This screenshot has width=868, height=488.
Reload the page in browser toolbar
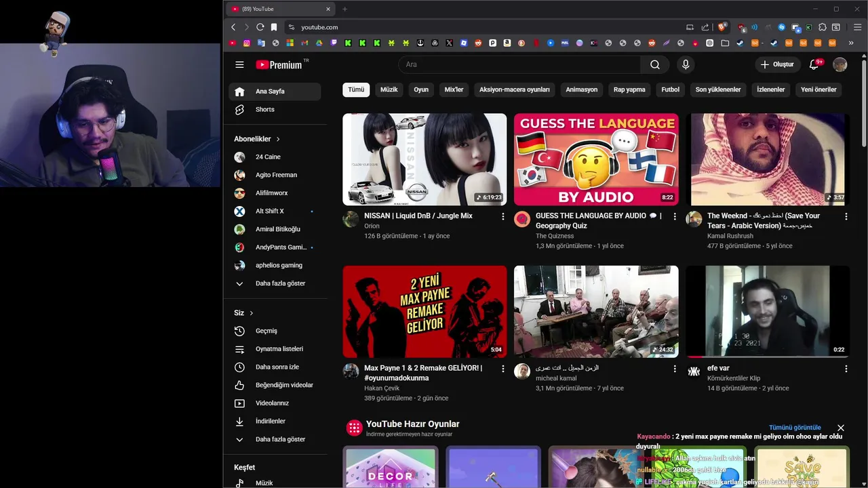pyautogui.click(x=260, y=27)
